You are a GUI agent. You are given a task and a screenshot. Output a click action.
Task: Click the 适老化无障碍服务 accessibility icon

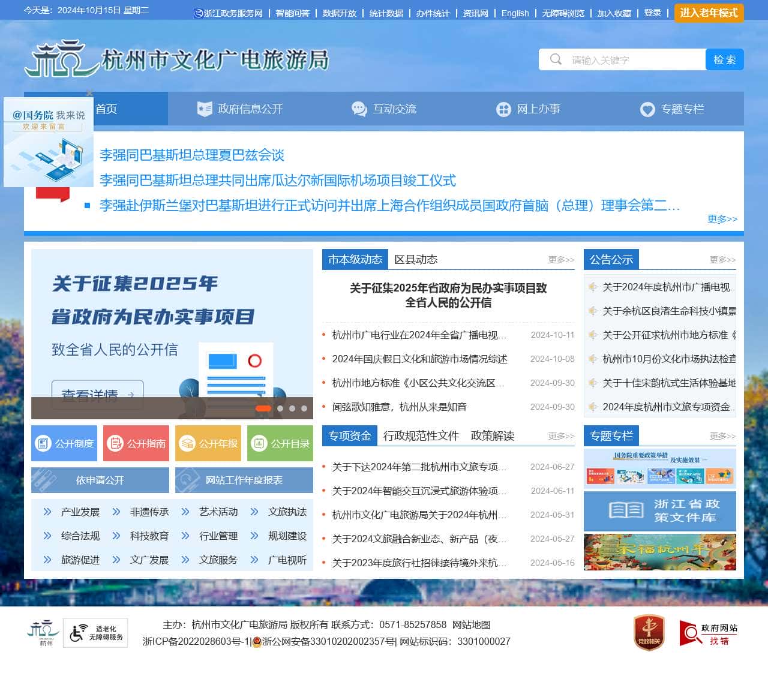pyautogui.click(x=95, y=633)
